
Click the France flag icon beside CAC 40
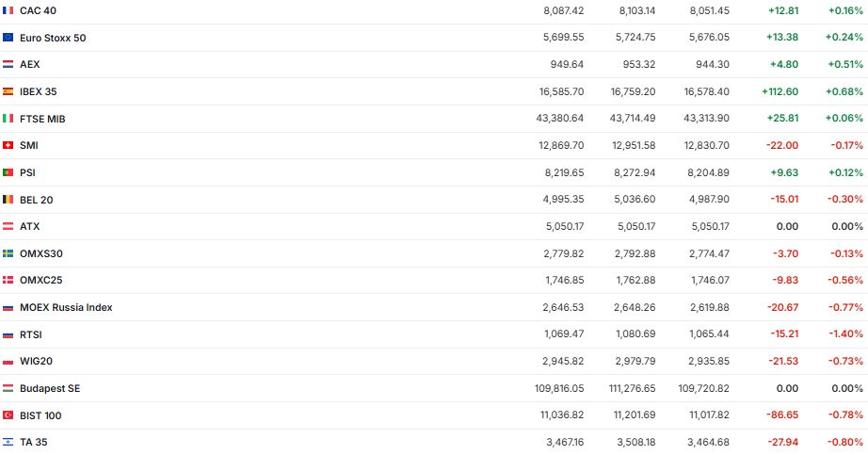click(x=8, y=10)
